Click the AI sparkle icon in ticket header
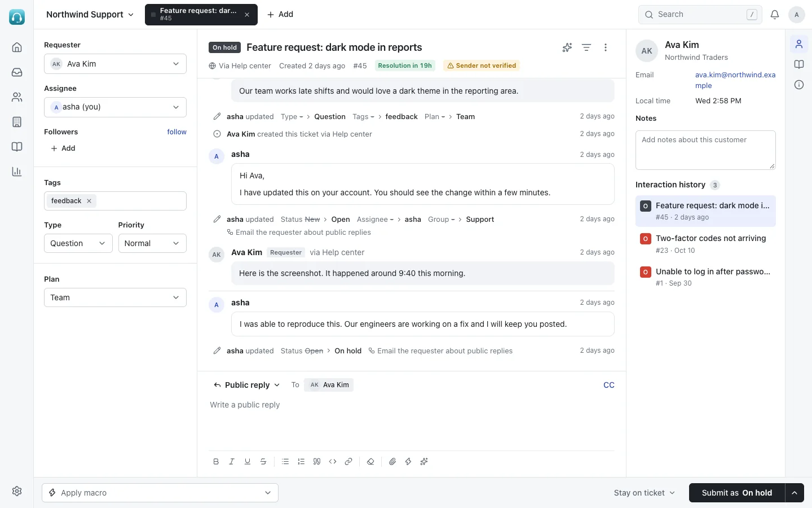This screenshot has width=812, height=508. pyautogui.click(x=567, y=47)
